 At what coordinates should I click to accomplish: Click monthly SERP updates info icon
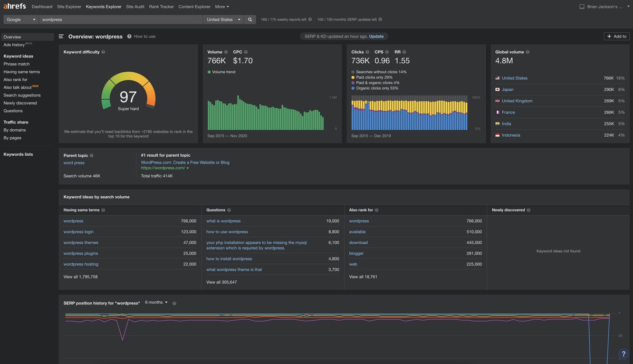coord(380,20)
